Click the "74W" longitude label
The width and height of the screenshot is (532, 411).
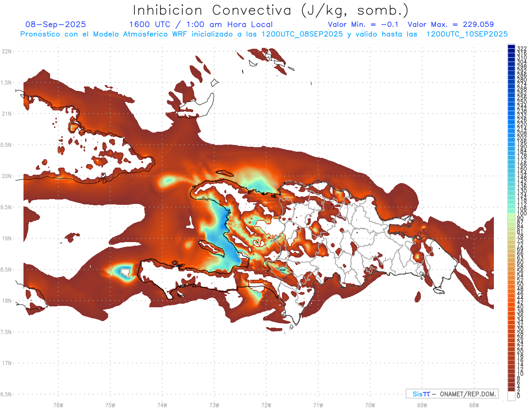tap(162, 405)
